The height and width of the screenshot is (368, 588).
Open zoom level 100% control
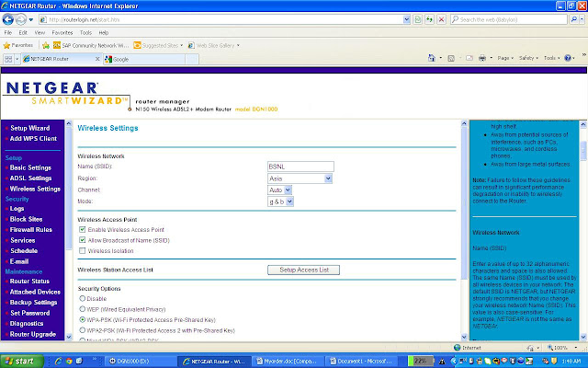pos(562,348)
